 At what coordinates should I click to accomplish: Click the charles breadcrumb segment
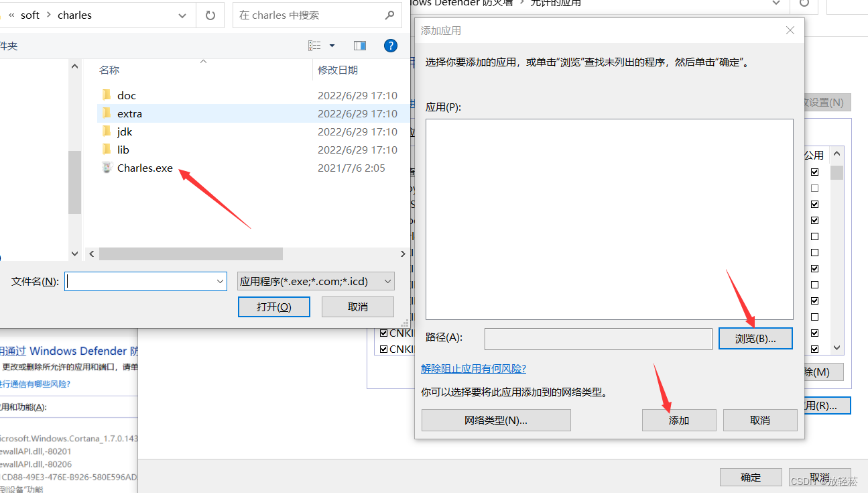tap(75, 15)
